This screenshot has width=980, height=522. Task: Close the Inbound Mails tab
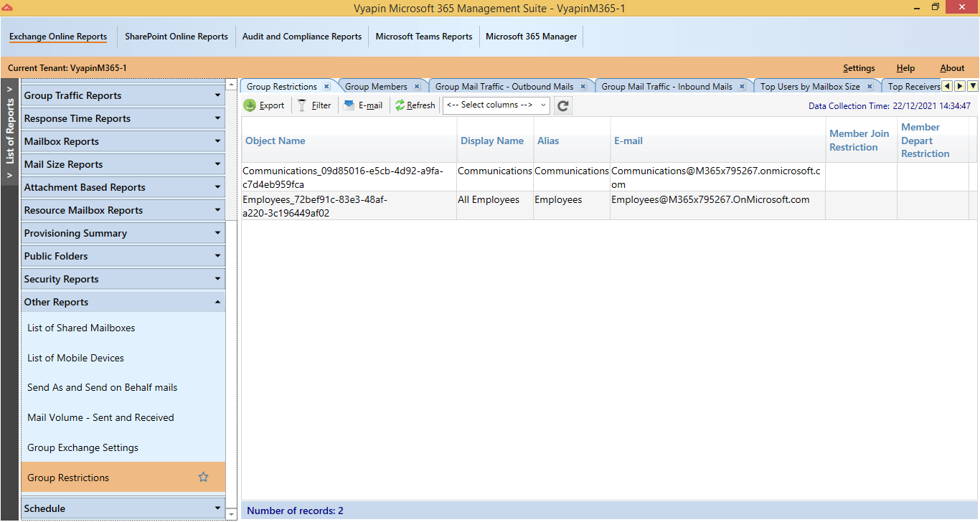pyautogui.click(x=742, y=86)
